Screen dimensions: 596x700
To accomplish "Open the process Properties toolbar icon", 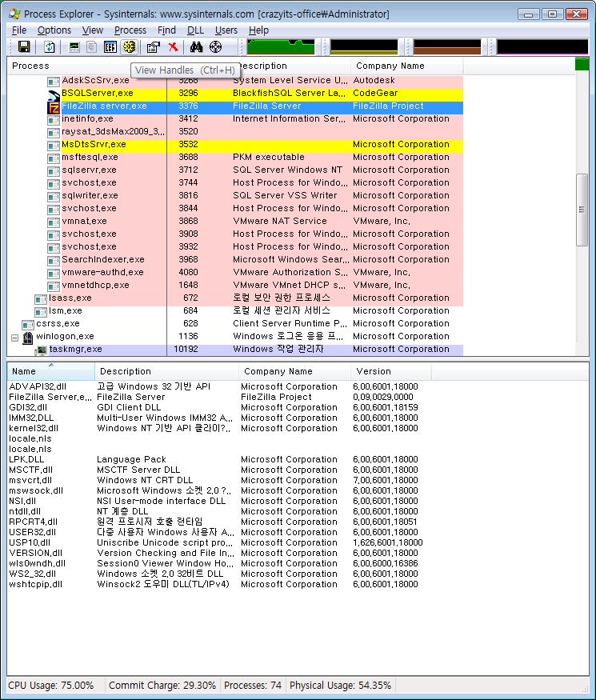I will [x=153, y=47].
